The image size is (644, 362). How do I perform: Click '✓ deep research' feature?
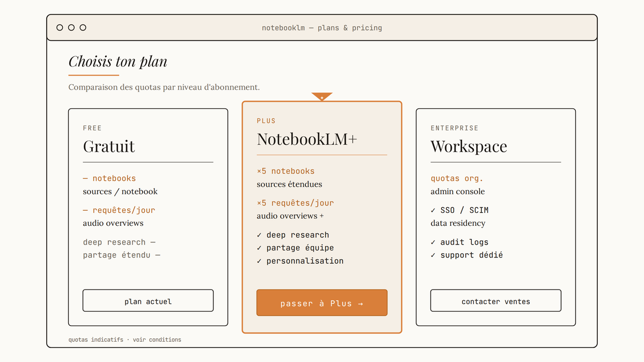(293, 235)
